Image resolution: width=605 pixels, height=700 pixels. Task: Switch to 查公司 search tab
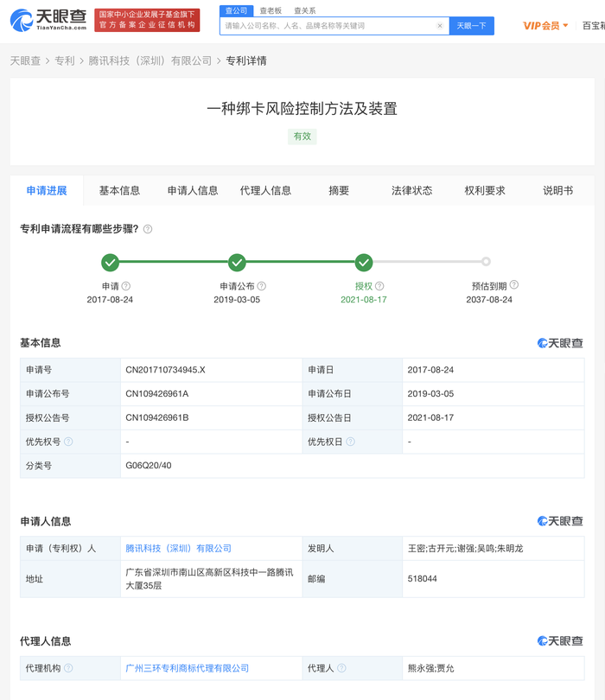pyautogui.click(x=236, y=10)
